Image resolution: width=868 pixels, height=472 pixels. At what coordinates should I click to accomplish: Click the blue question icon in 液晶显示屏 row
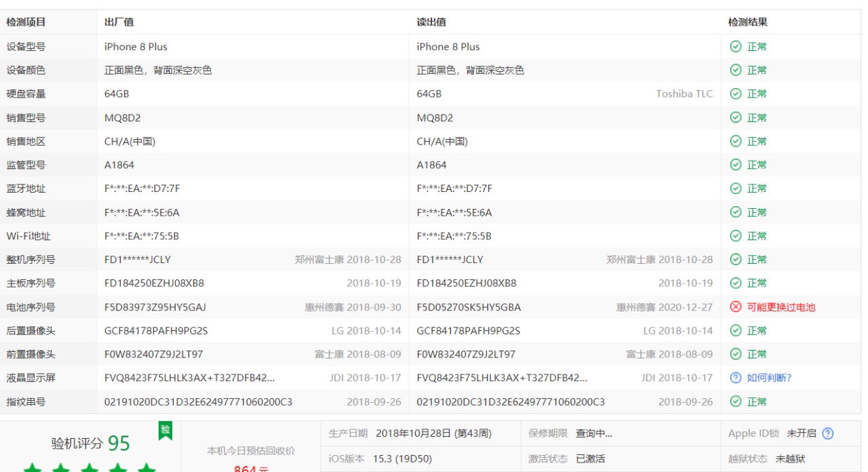click(x=735, y=378)
